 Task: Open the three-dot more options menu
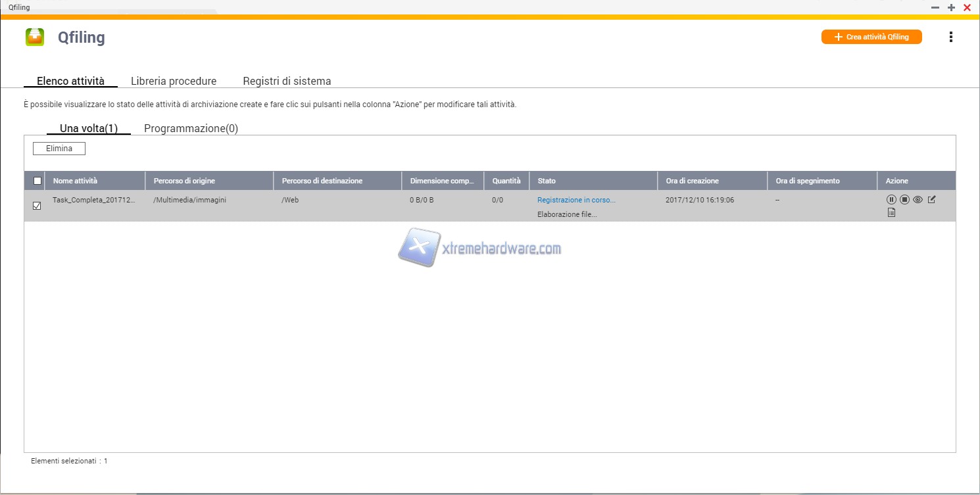tap(950, 37)
